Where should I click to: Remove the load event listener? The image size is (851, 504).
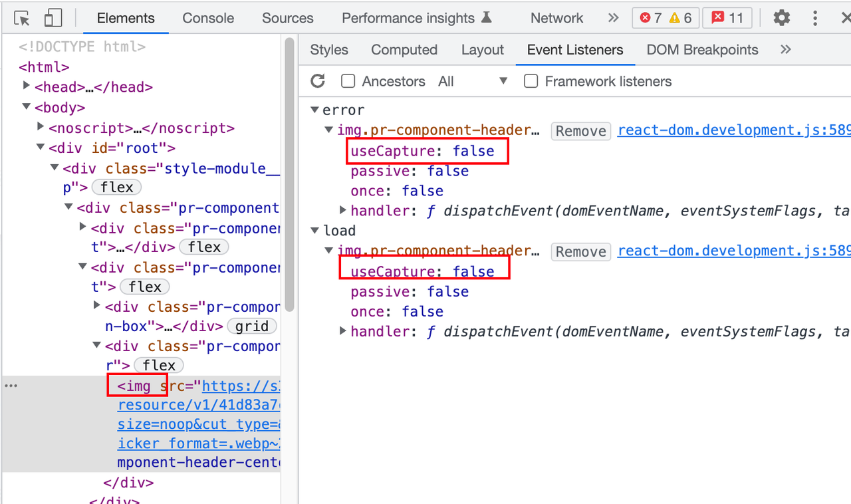[581, 251]
